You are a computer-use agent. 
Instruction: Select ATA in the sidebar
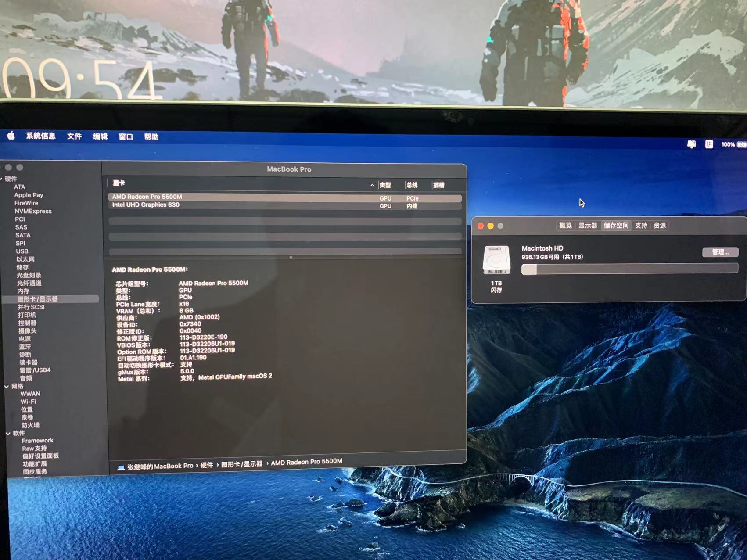pos(19,187)
